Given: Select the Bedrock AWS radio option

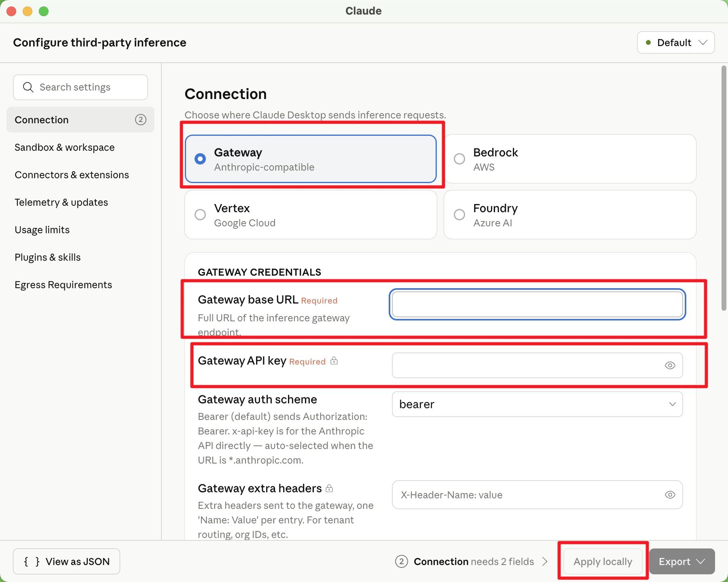Looking at the screenshot, I should point(570,159).
